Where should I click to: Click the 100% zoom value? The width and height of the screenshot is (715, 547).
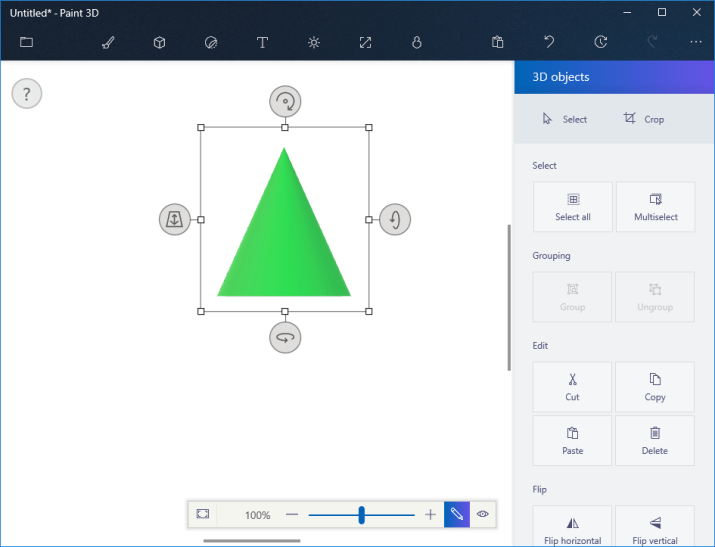pyautogui.click(x=258, y=515)
